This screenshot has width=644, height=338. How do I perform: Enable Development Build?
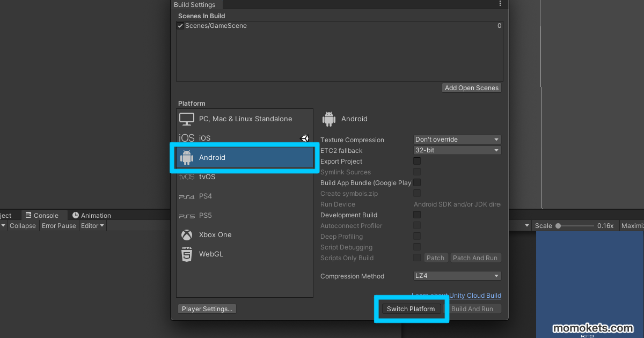[417, 215]
